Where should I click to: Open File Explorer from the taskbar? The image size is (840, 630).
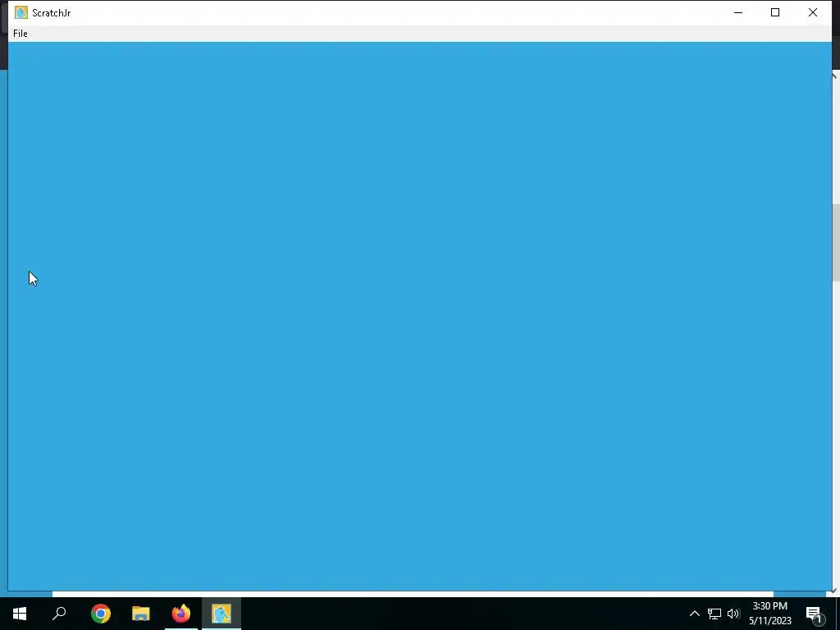tap(141, 614)
